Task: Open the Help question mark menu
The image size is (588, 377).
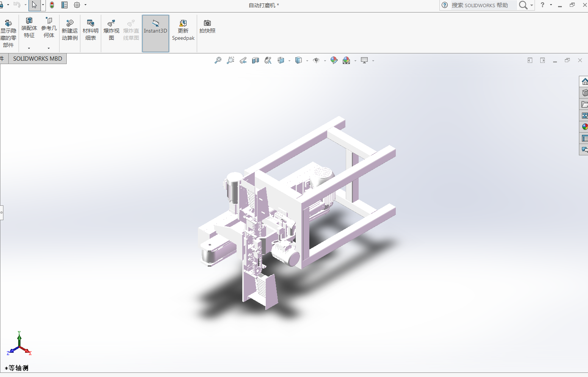Action: click(543, 5)
